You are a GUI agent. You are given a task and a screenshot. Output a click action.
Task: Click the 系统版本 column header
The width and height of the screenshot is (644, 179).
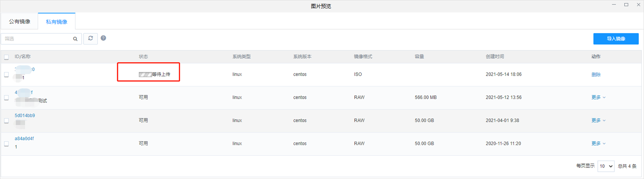tap(303, 57)
